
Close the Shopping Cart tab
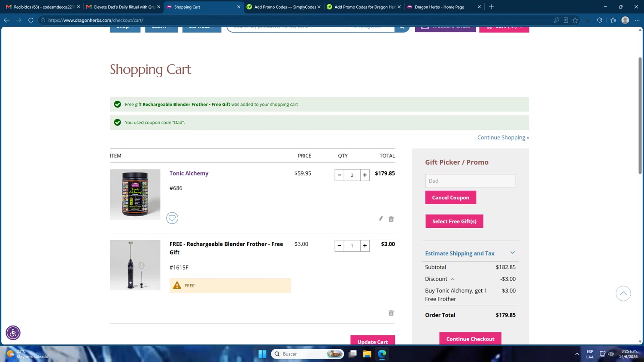point(239,7)
